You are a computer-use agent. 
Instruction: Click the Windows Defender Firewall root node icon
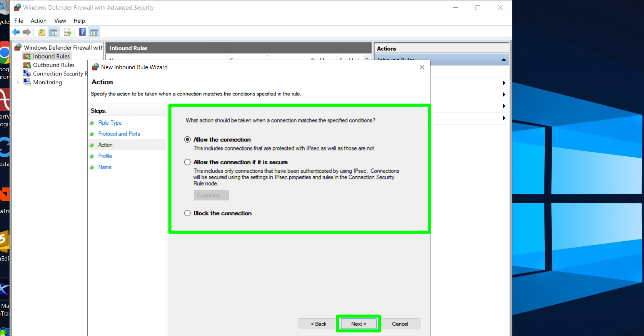tap(18, 47)
